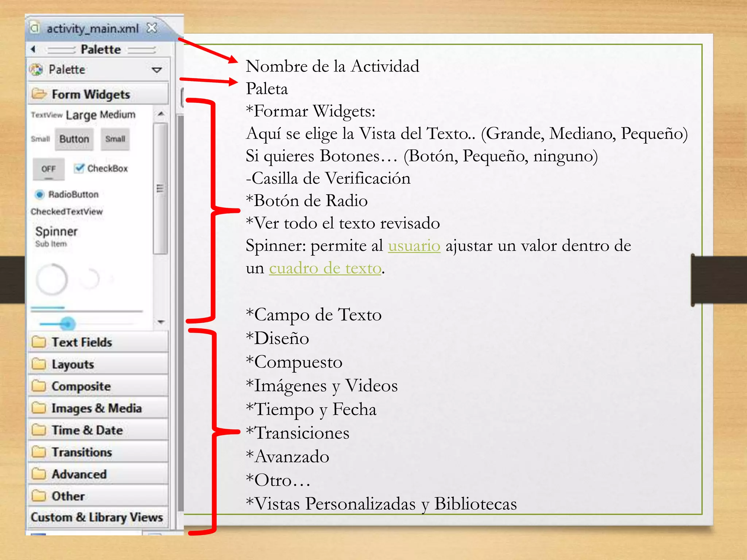
Task: Select the OFF toggle button widget
Action: [49, 169]
